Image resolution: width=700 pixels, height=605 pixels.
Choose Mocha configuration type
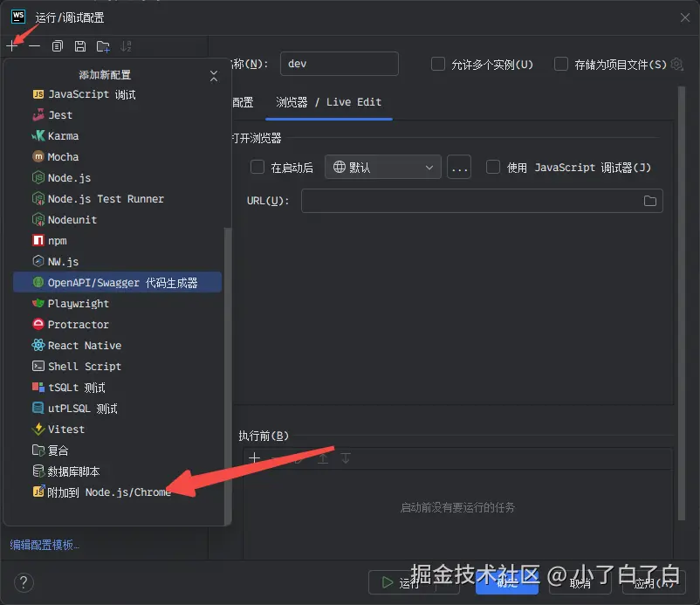pyautogui.click(x=118, y=157)
